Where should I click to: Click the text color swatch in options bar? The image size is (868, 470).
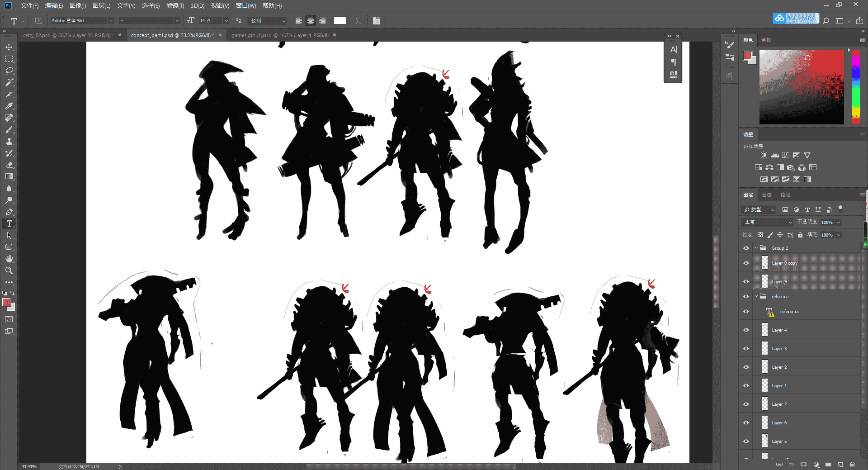click(340, 20)
